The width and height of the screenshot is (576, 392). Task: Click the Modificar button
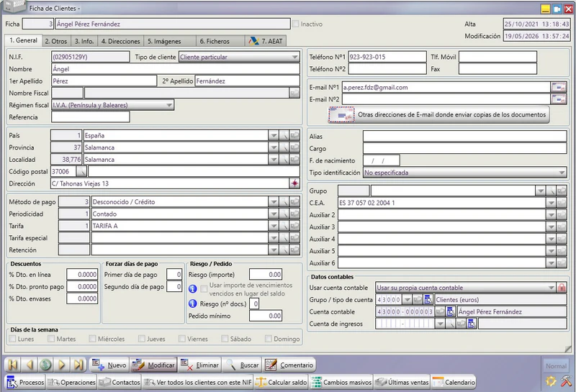tap(153, 365)
